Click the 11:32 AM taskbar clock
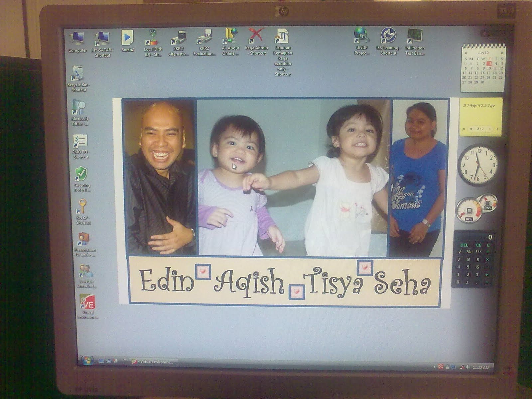Screen dimensions: 532x399 coord(481,367)
